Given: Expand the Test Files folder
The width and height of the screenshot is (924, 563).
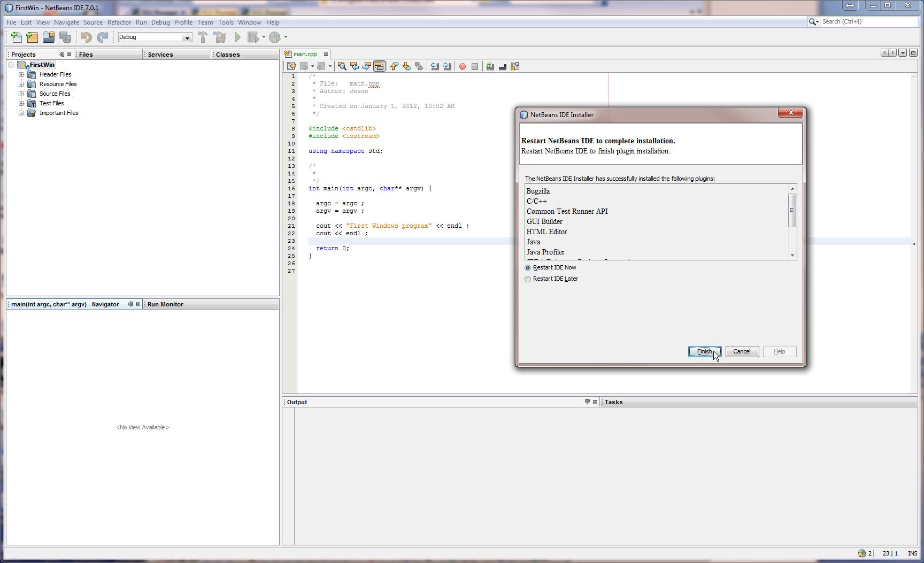Looking at the screenshot, I should (x=21, y=103).
